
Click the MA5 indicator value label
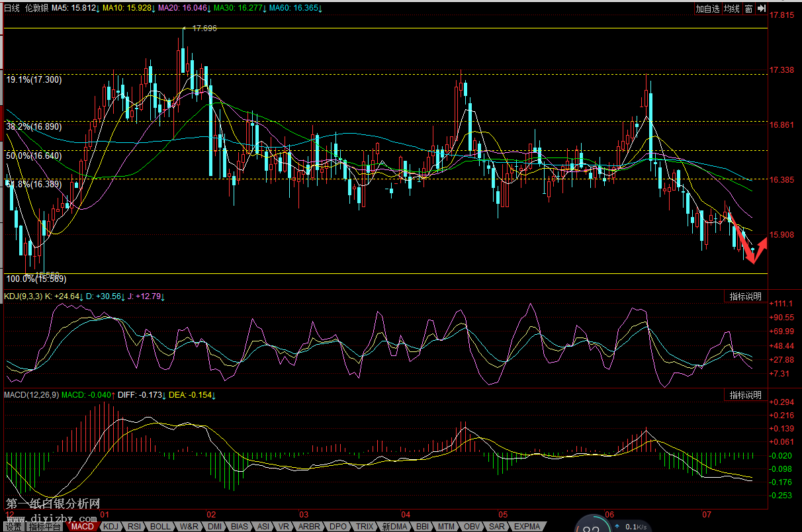(x=75, y=8)
